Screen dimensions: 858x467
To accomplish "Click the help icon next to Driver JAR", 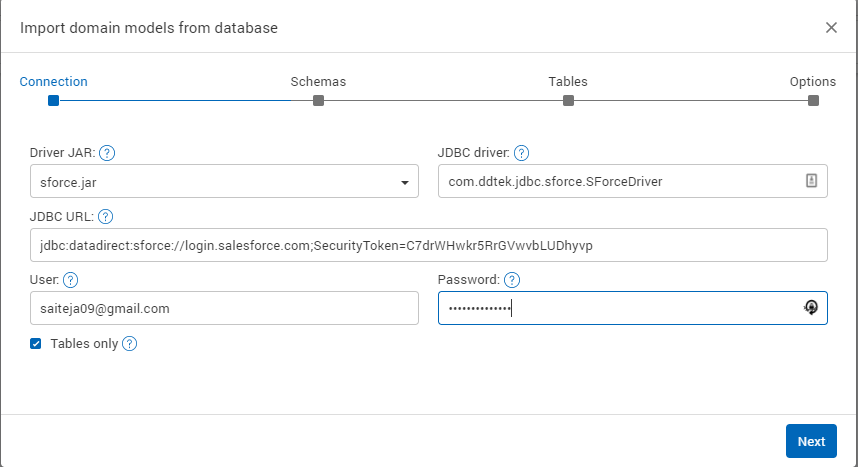I will coord(107,153).
